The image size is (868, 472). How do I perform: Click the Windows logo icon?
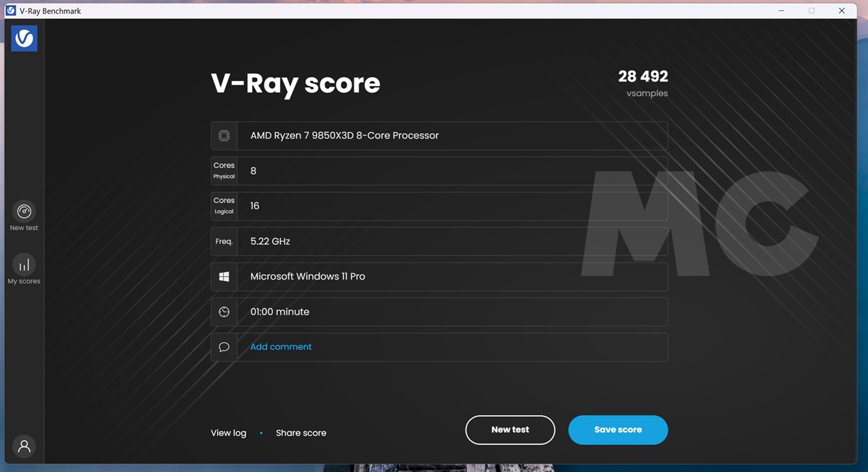(x=224, y=277)
